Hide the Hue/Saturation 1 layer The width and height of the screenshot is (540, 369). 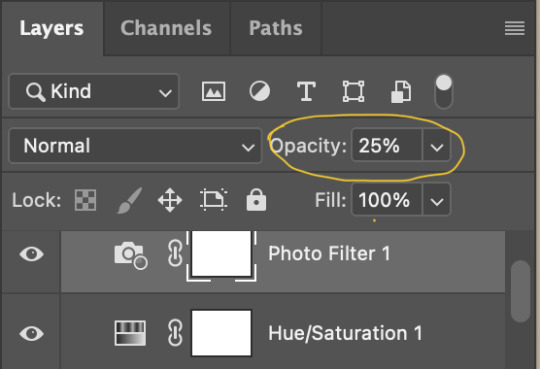click(31, 334)
